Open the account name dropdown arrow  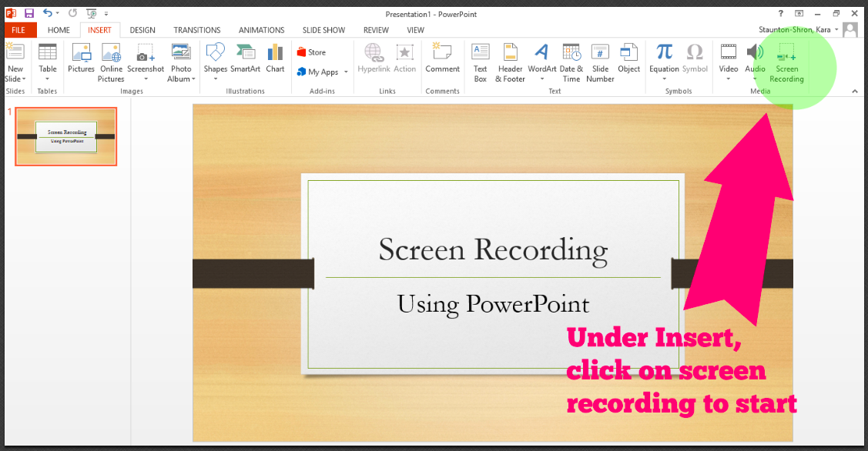(836, 30)
